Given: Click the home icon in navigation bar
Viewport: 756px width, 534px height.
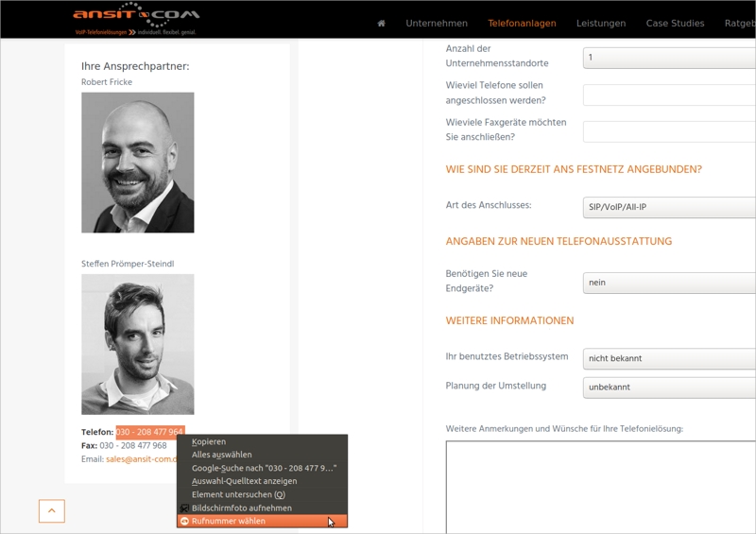Looking at the screenshot, I should (381, 24).
